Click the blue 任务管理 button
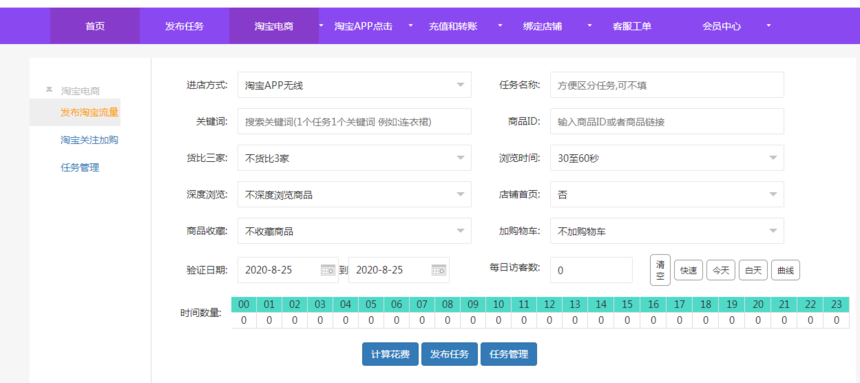Image resolution: width=860 pixels, height=383 pixels. pos(508,354)
